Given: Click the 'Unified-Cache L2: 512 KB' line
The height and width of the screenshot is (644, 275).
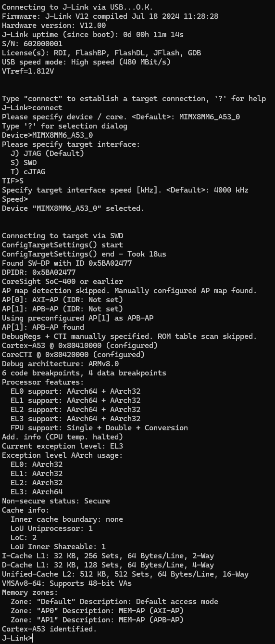Looking at the screenshot, I should point(125,574).
